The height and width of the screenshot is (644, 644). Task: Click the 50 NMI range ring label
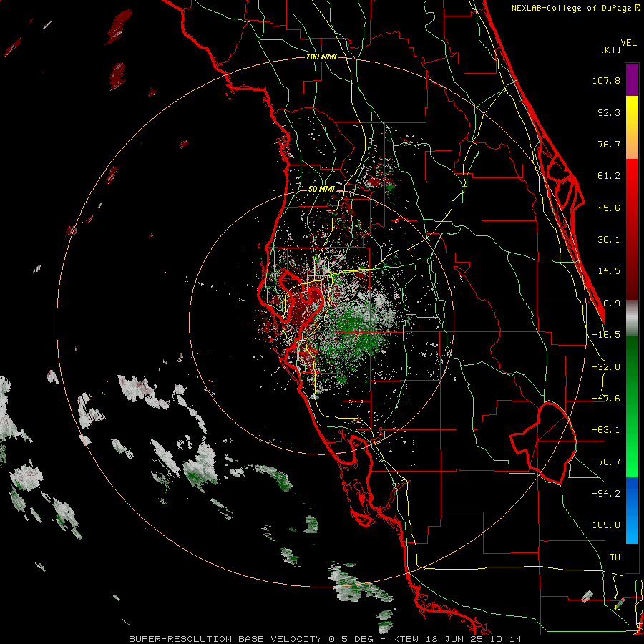point(321,190)
